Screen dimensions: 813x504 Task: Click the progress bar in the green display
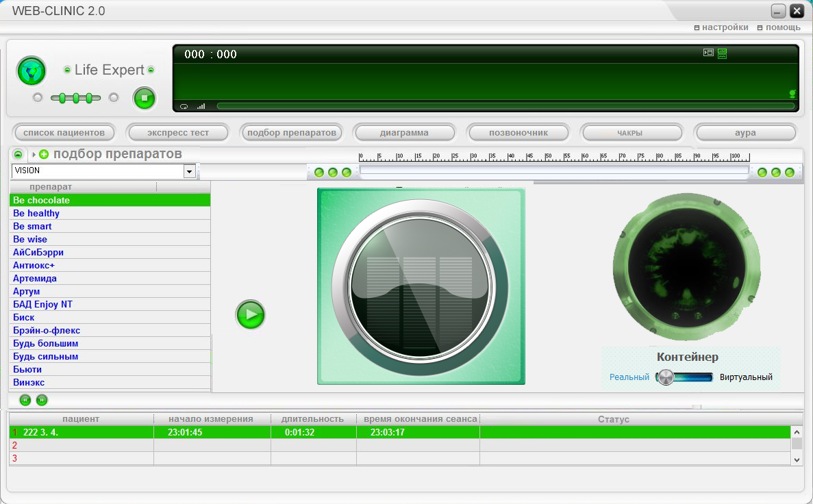[x=505, y=106]
